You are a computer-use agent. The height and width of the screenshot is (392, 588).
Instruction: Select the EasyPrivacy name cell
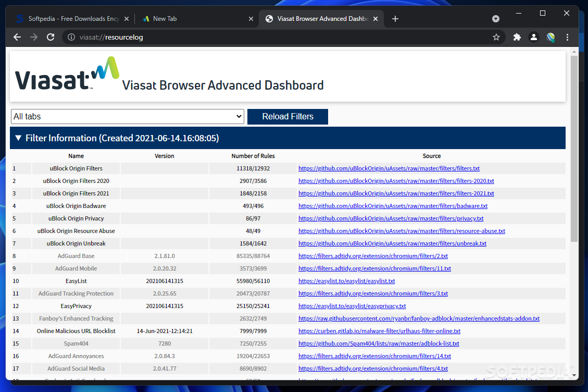pos(76,306)
